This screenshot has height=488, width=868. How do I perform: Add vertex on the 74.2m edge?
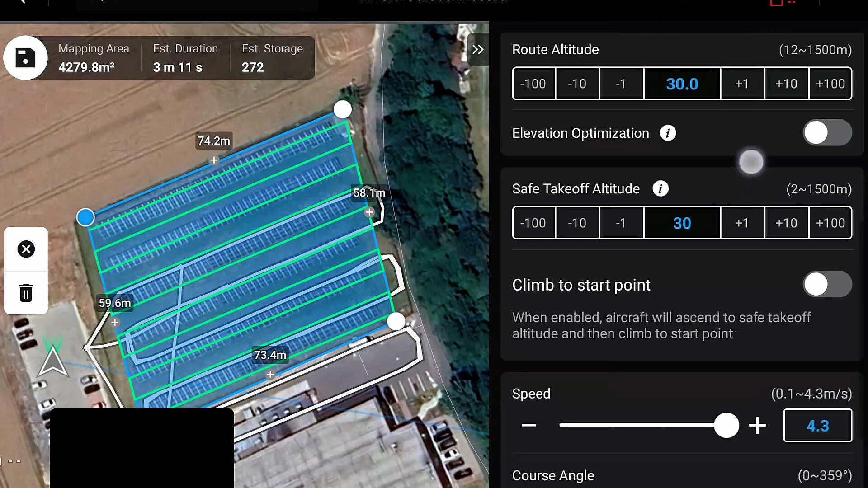214,160
